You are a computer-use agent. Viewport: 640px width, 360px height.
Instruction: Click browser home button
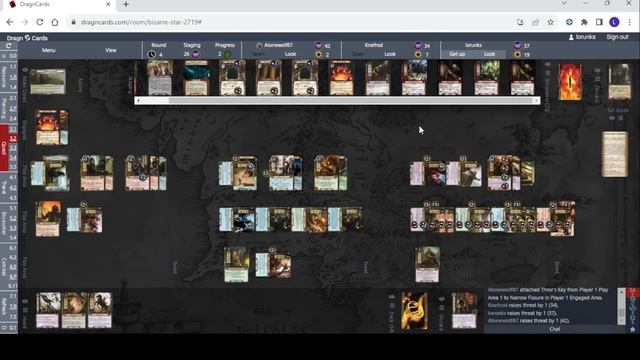(x=55, y=22)
